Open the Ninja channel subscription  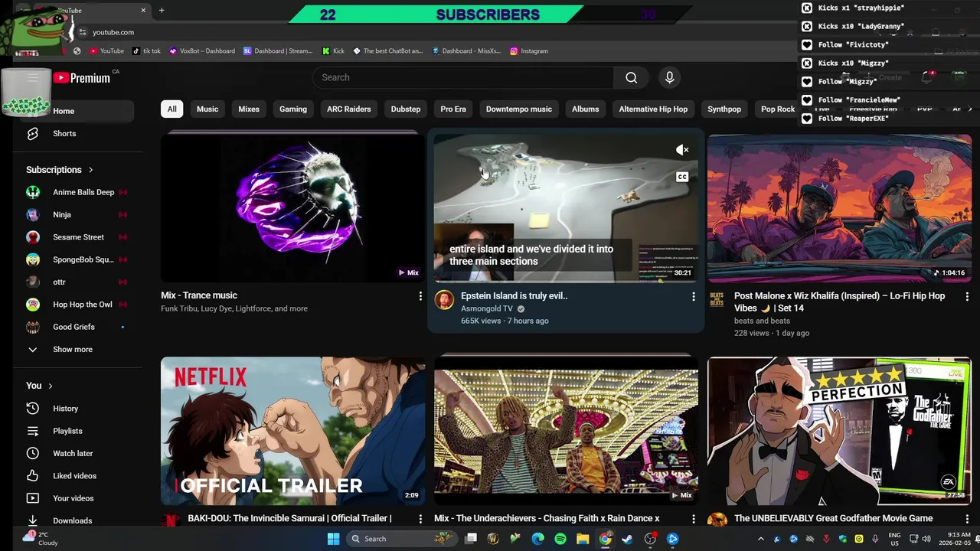[x=75, y=214]
